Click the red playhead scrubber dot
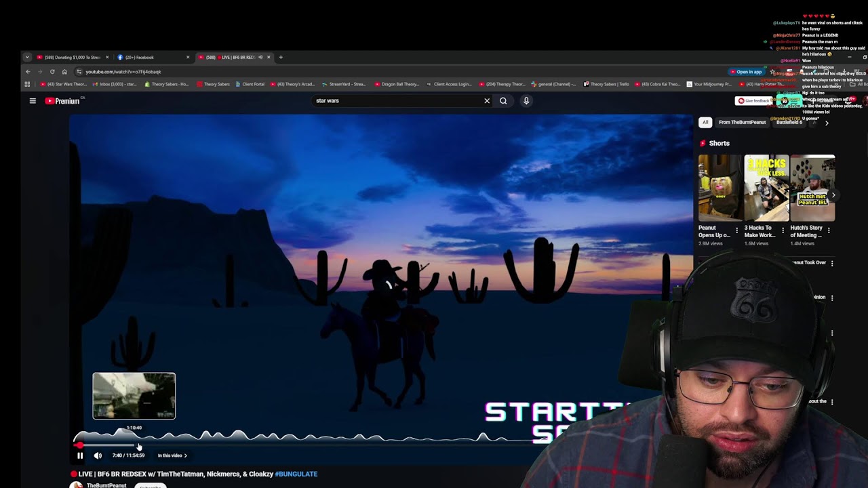The width and height of the screenshot is (868, 488). tap(79, 445)
